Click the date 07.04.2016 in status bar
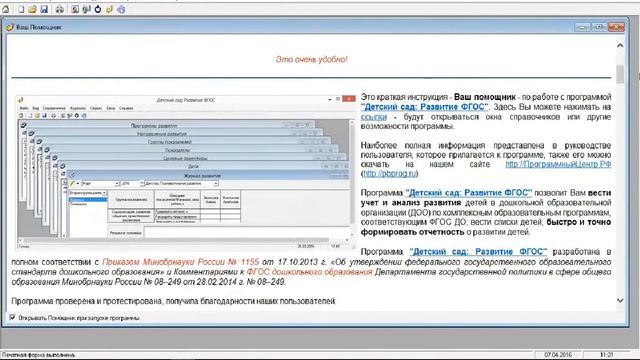This screenshot has width=640, height=360. [558, 355]
